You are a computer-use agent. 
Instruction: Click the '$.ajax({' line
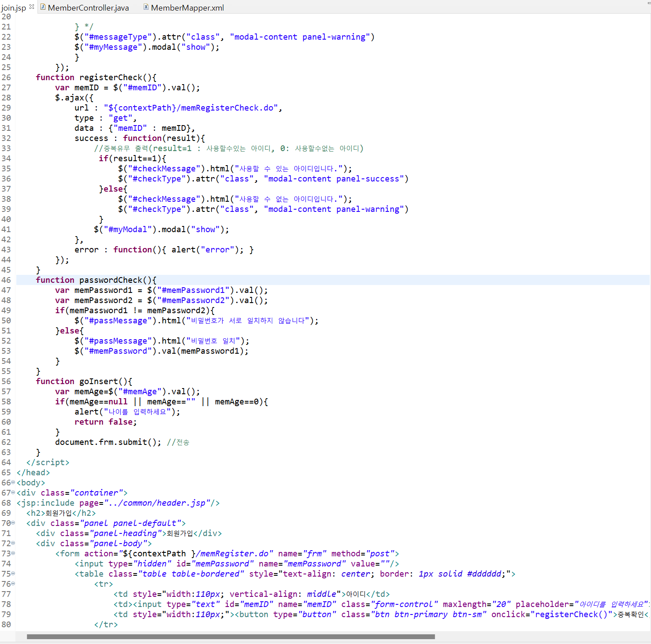pyautogui.click(x=74, y=98)
